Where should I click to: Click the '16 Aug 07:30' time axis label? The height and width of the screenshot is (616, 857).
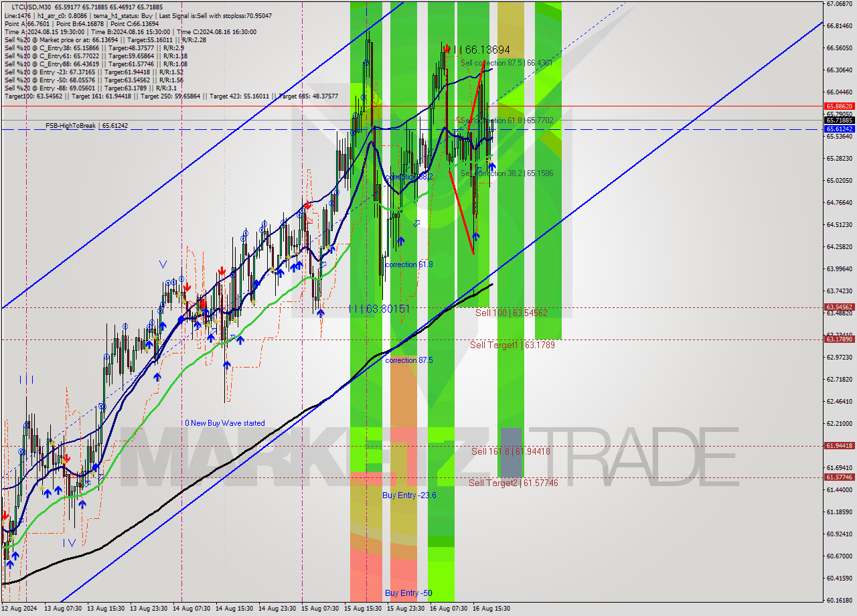coord(449,609)
